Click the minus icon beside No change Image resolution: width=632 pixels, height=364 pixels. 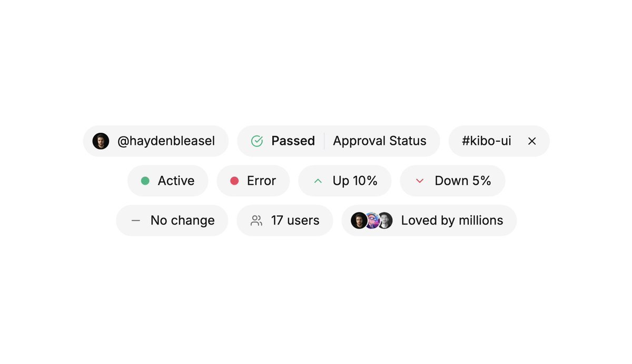(136, 220)
